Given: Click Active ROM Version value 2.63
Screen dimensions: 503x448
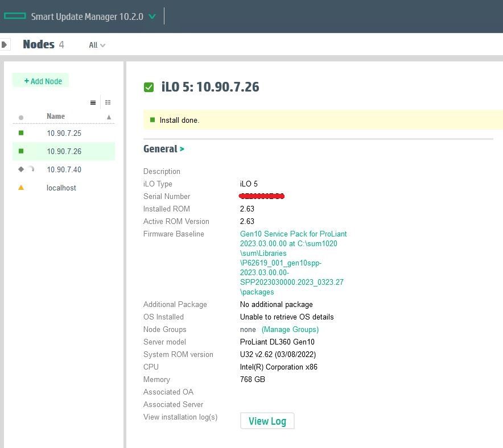Looking at the screenshot, I should click(247, 221).
